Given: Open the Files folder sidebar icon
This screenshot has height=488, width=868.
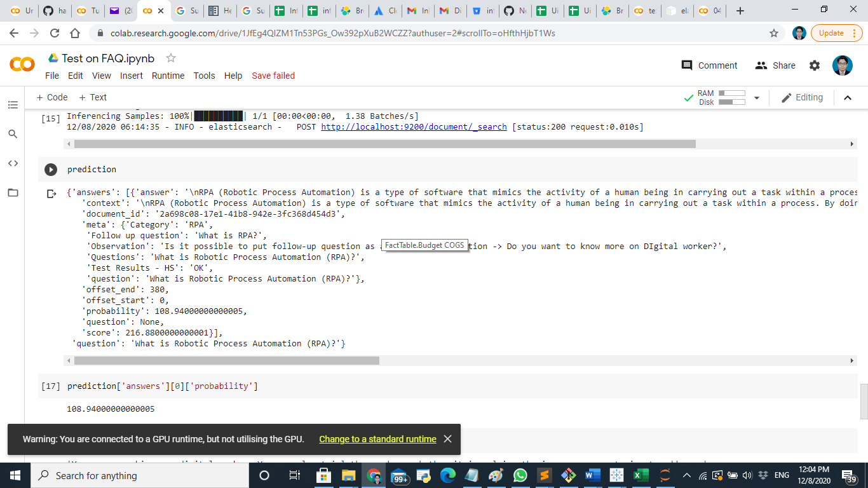Looking at the screenshot, I should pos(13,193).
